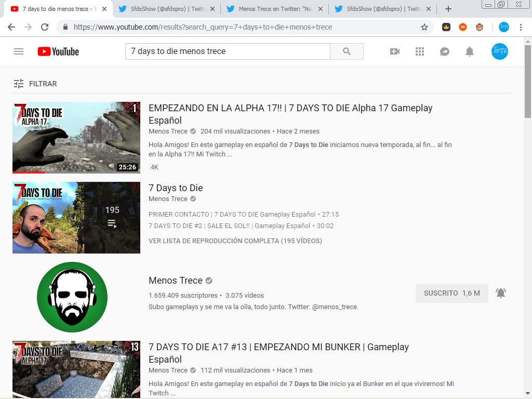Open Chrome three-dot menu
Viewport: 532px width, 399px height.
[x=521, y=27]
